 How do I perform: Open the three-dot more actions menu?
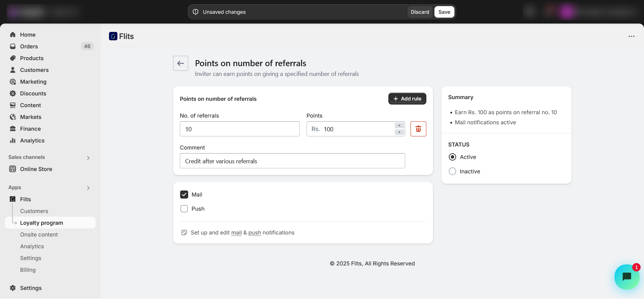(x=631, y=36)
